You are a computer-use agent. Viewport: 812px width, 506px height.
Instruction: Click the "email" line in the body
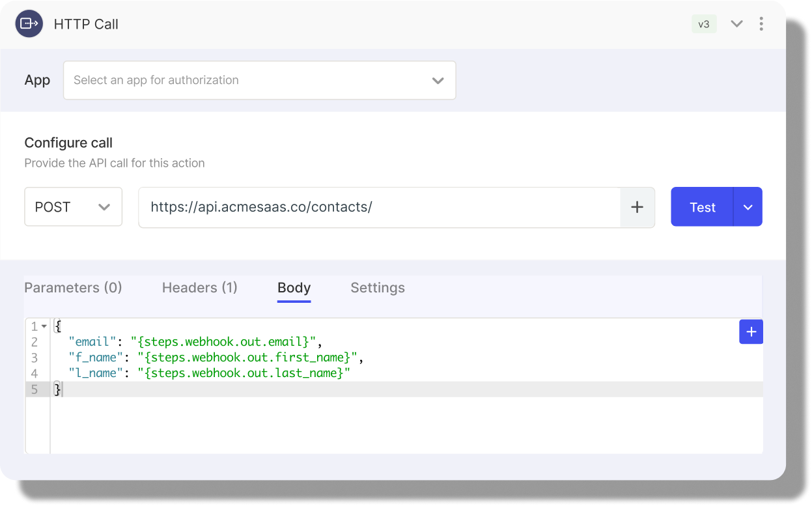tap(196, 342)
